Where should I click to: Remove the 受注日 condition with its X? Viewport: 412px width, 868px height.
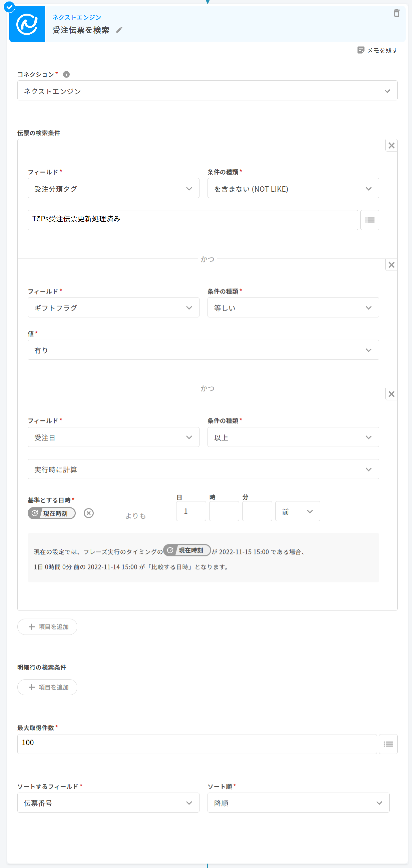(x=391, y=394)
